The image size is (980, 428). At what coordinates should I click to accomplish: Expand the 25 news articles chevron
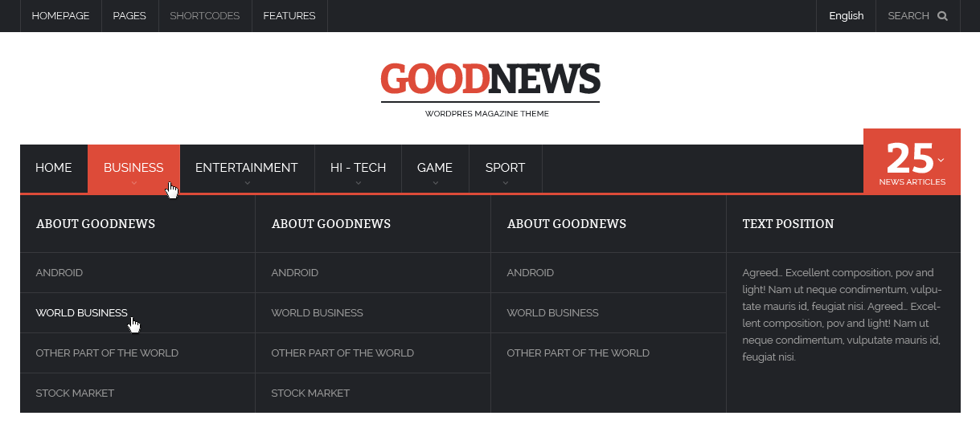(941, 160)
